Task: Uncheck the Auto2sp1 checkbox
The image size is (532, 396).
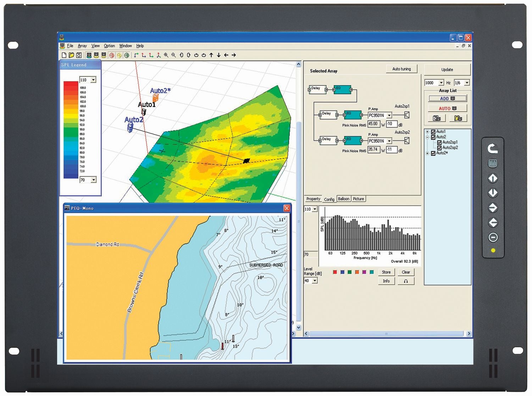Action: tap(439, 143)
